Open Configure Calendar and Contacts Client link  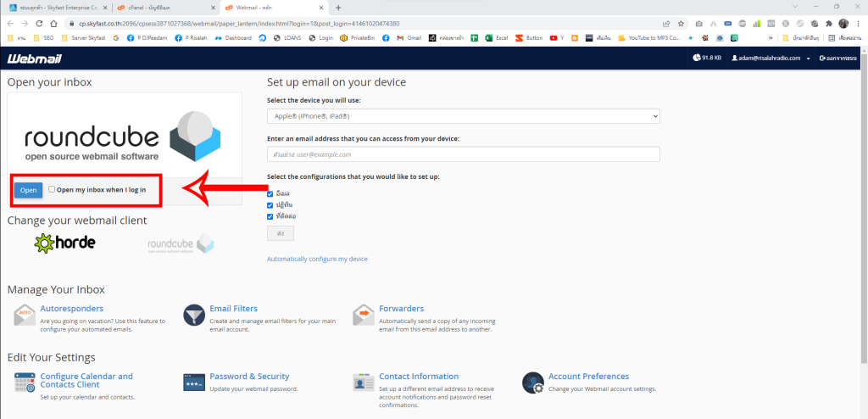pos(86,380)
